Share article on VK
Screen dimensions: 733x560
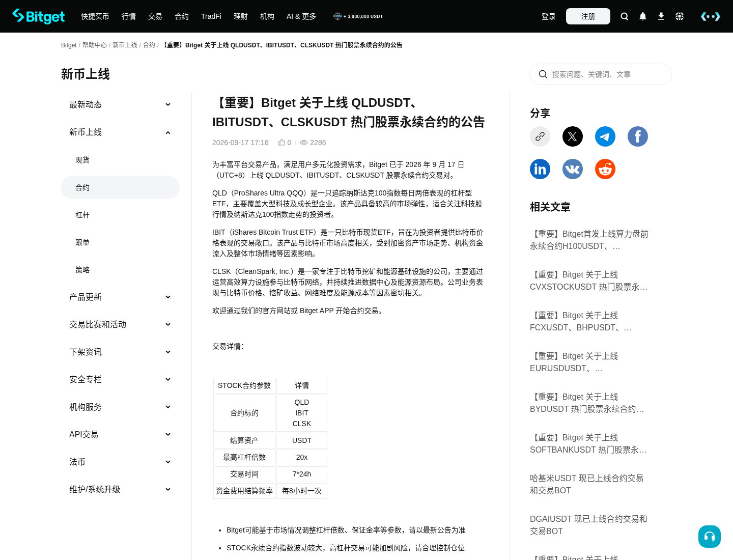pyautogui.click(x=573, y=169)
